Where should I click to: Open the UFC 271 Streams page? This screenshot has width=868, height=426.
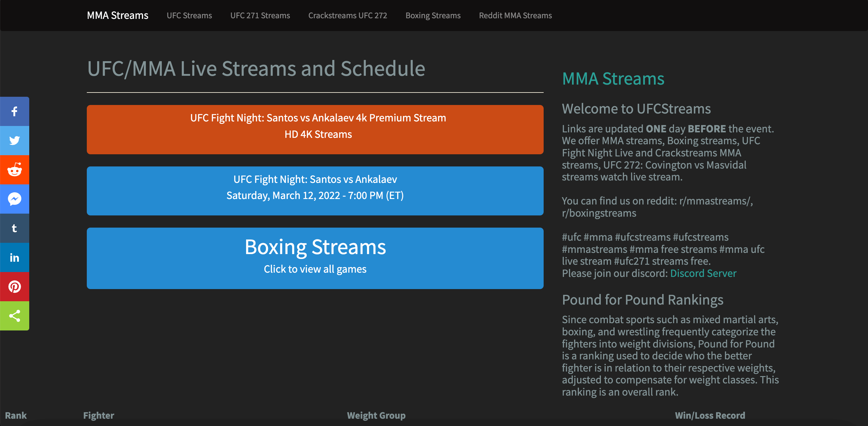tap(260, 15)
